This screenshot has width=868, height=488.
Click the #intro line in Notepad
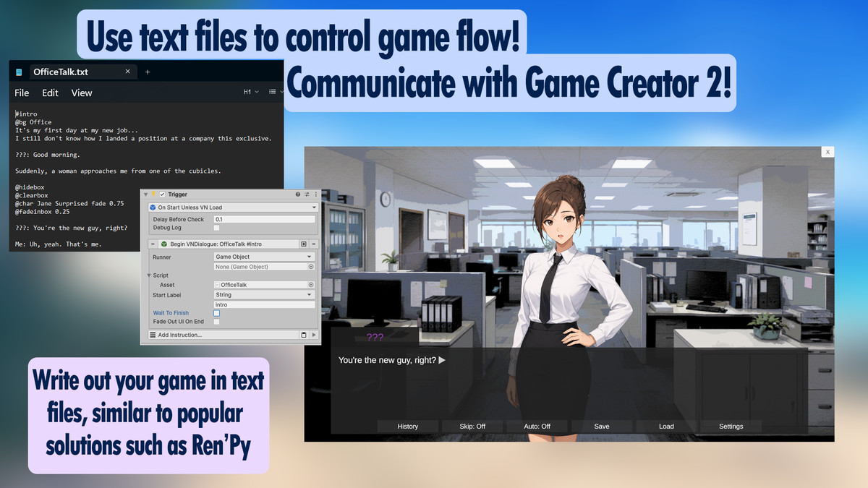pos(27,114)
